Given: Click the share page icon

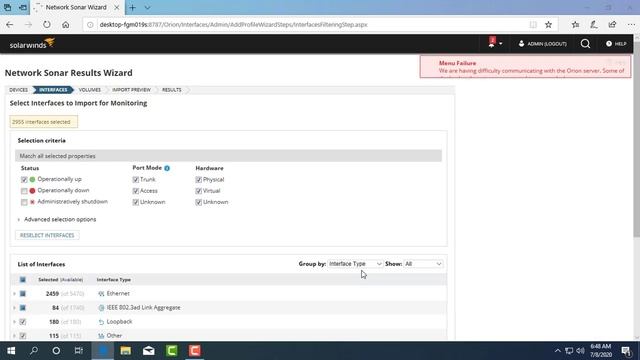Looking at the screenshot, I should (612, 24).
